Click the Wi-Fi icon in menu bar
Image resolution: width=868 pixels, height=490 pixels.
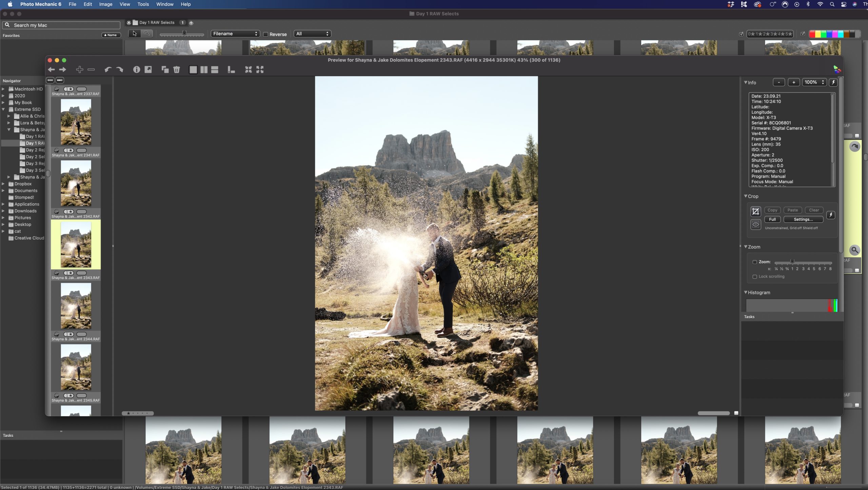click(x=820, y=4)
